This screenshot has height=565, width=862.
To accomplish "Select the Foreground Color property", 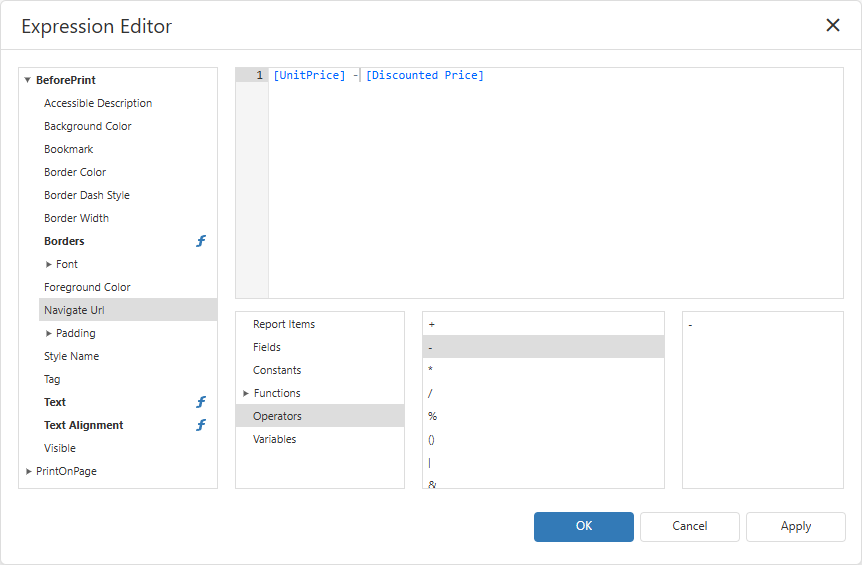I will (128, 287).
